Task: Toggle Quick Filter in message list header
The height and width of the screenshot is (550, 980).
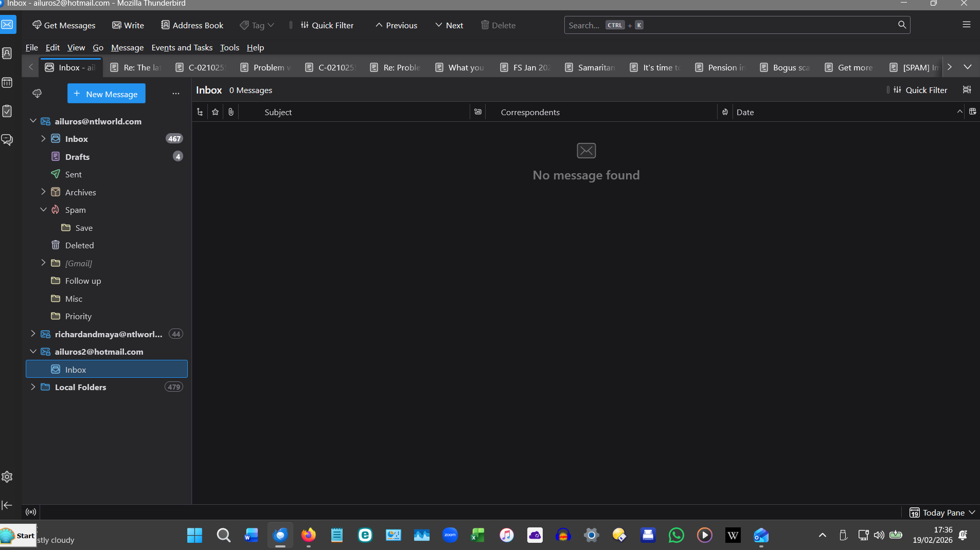Action: point(920,90)
